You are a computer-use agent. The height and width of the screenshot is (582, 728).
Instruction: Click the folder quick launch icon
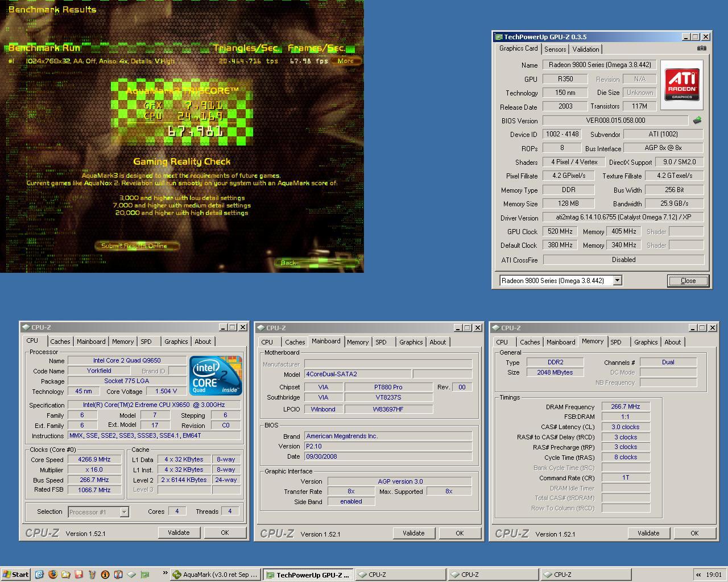click(65, 575)
